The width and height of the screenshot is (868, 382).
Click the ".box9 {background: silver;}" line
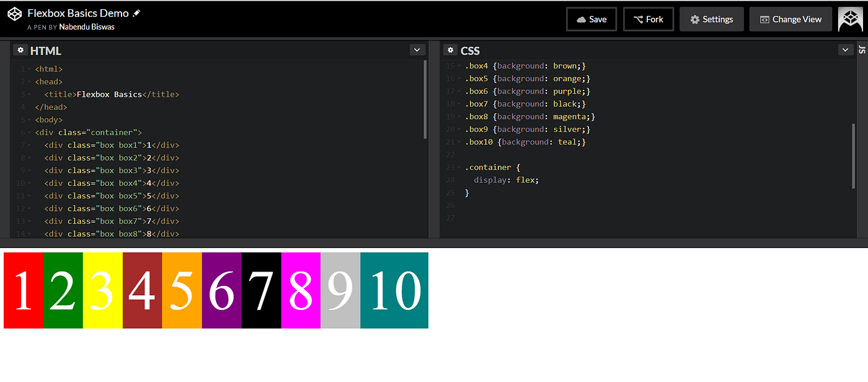click(528, 129)
